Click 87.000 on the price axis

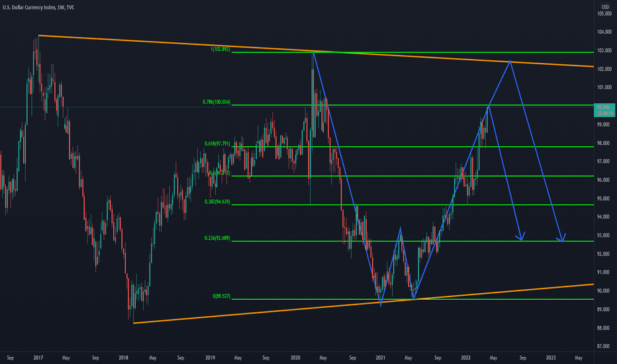pyautogui.click(x=604, y=346)
